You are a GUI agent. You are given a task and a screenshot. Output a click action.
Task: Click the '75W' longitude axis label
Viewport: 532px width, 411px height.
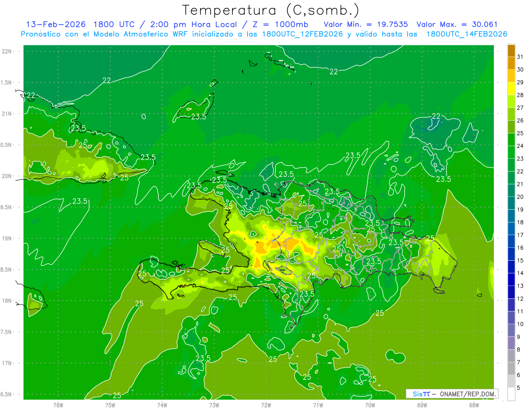point(110,405)
